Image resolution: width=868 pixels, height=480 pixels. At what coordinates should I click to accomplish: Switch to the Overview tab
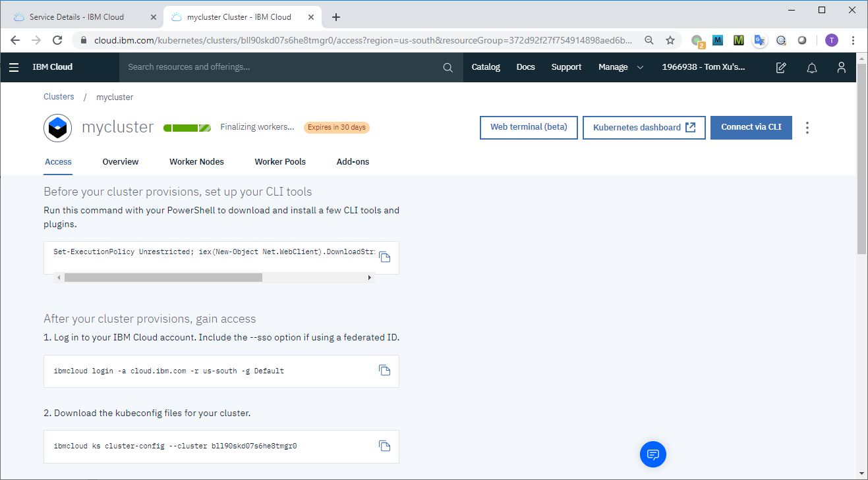[x=121, y=162]
